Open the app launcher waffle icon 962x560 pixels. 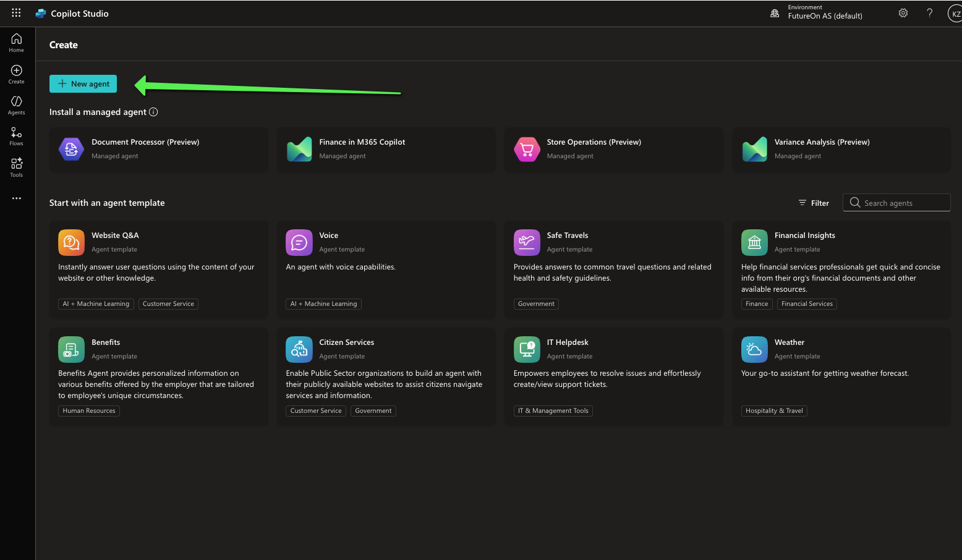[x=16, y=13]
